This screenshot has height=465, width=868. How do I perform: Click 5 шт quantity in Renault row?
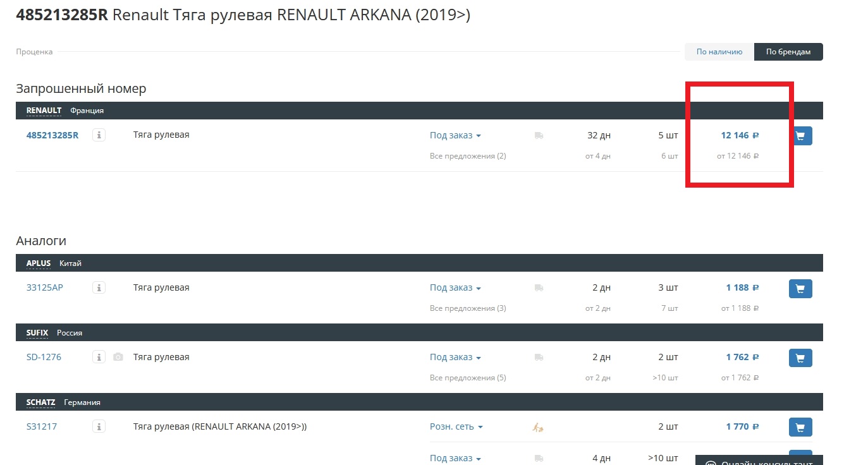click(668, 135)
